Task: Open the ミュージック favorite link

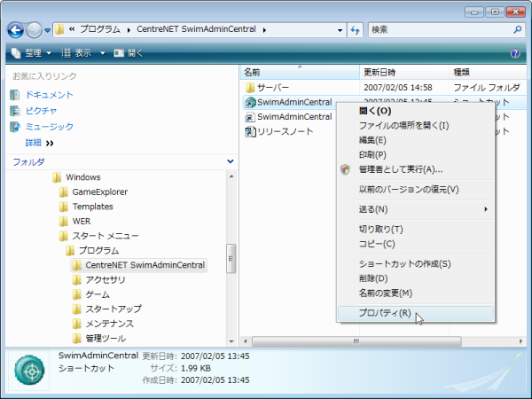Action: [50, 127]
